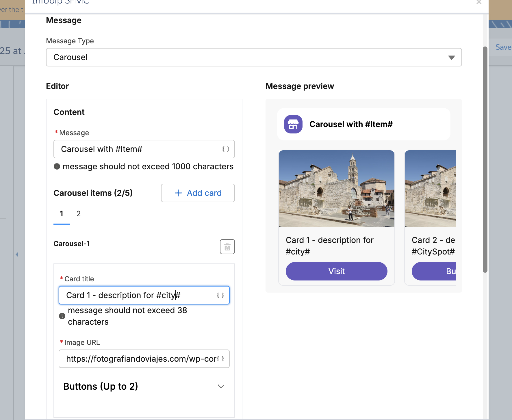The image size is (512, 420).
Task: Click the info icon about 38 character limit
Action: click(x=62, y=316)
